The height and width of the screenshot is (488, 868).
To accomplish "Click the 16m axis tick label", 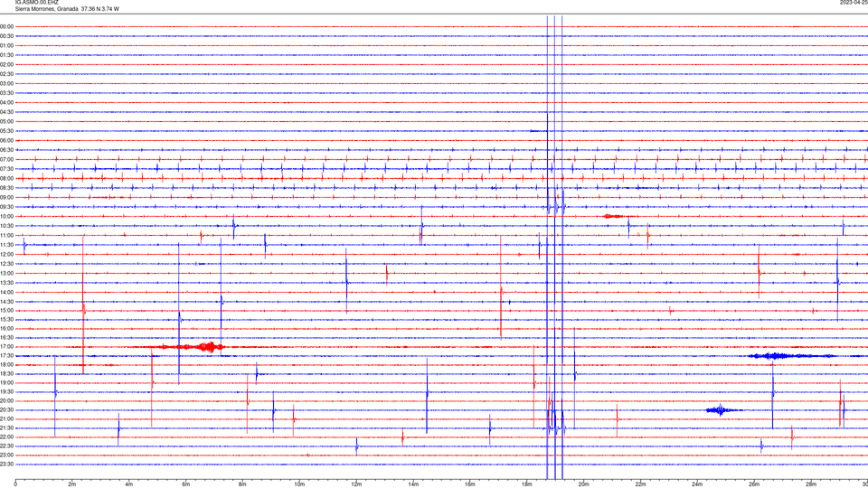I will tap(470, 484).
